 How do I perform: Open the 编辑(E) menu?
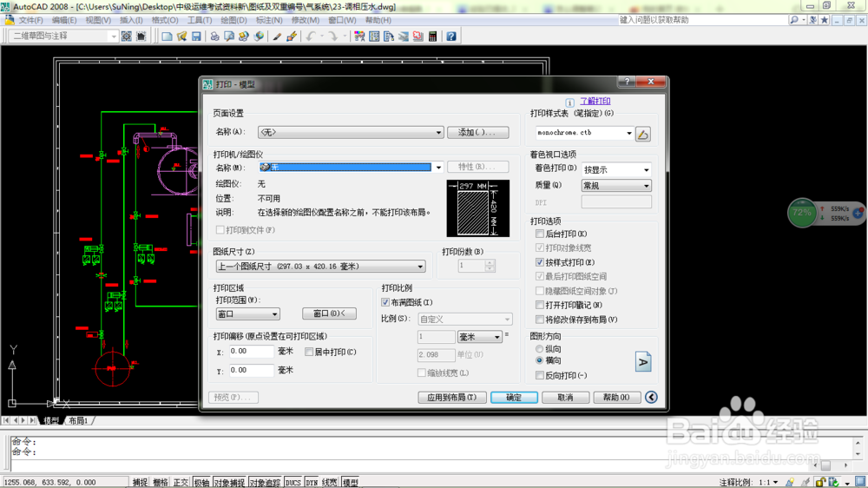(x=64, y=20)
